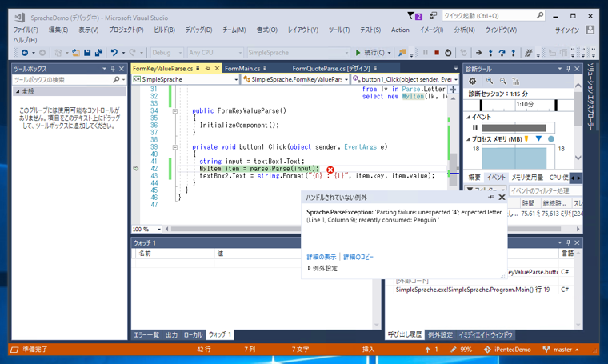Screen dimensions: 608x364
Task: Click the Show Next Statement arrow
Action: (479, 53)
